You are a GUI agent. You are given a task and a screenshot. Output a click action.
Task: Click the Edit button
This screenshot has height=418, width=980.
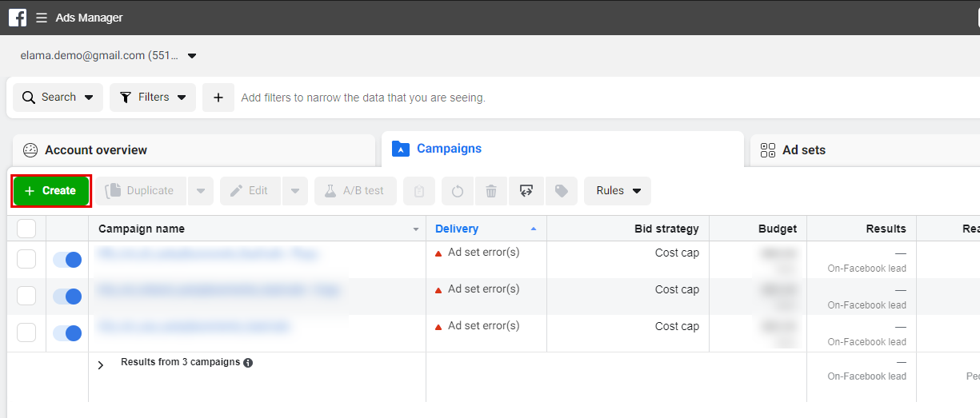tap(250, 191)
